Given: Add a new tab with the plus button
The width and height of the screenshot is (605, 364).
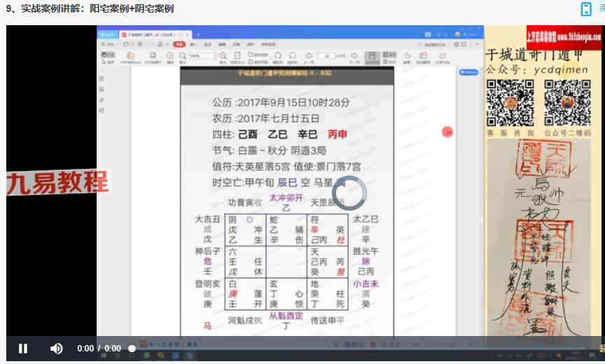Looking at the screenshot, I should pyautogui.click(x=198, y=35).
